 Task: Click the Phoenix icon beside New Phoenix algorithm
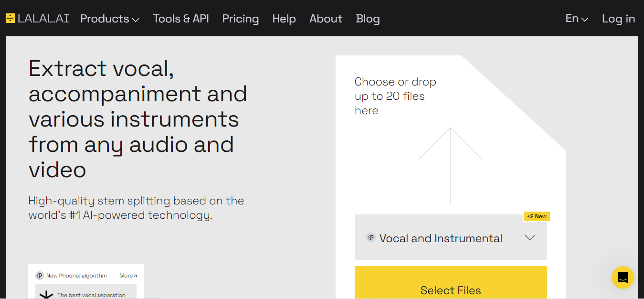click(x=40, y=276)
